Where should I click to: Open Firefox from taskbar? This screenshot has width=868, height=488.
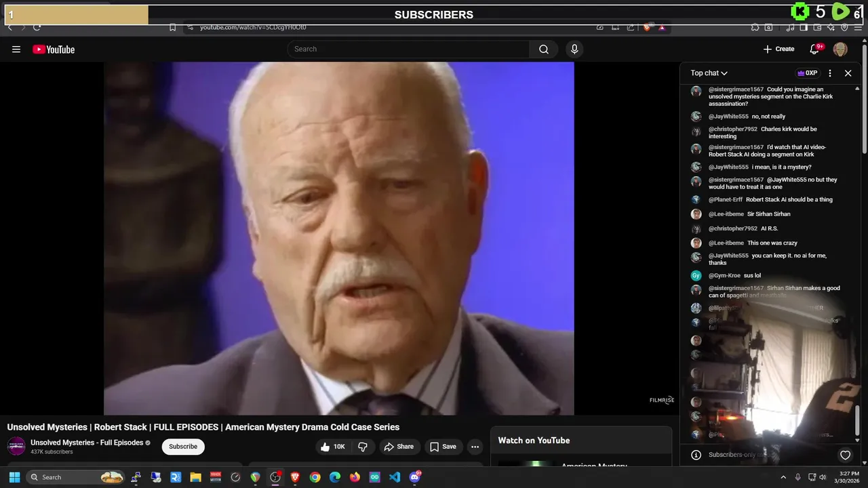[355, 477]
